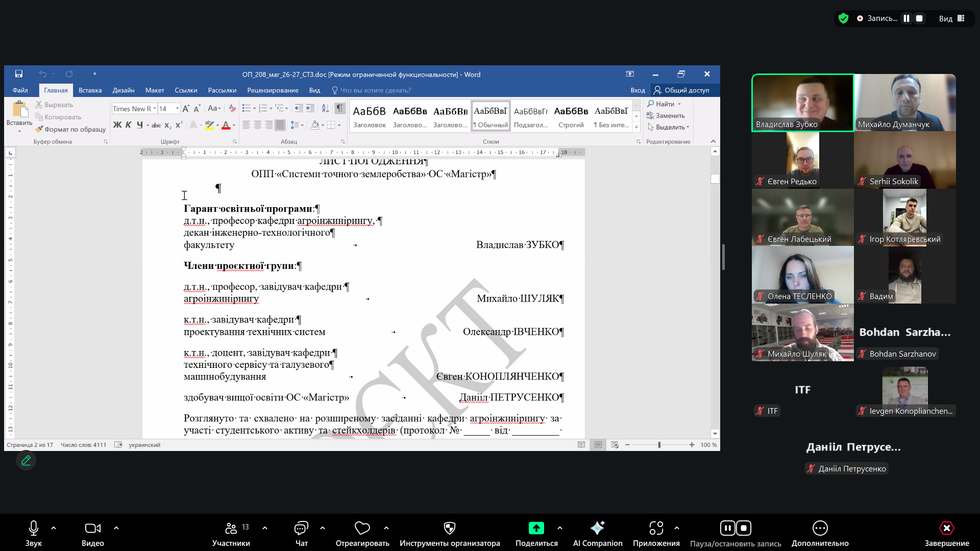The image size is (980, 551).
Task: Click the green Share screen icon
Action: (536, 528)
